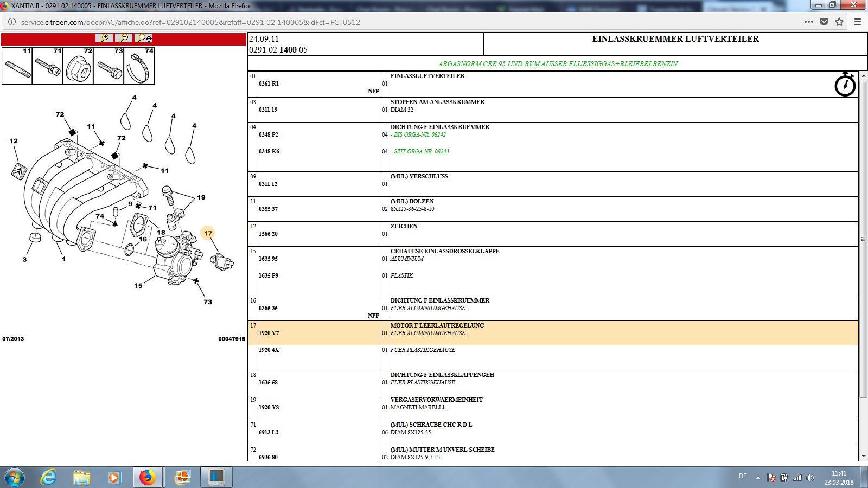Click part number 0311 19

point(268,110)
